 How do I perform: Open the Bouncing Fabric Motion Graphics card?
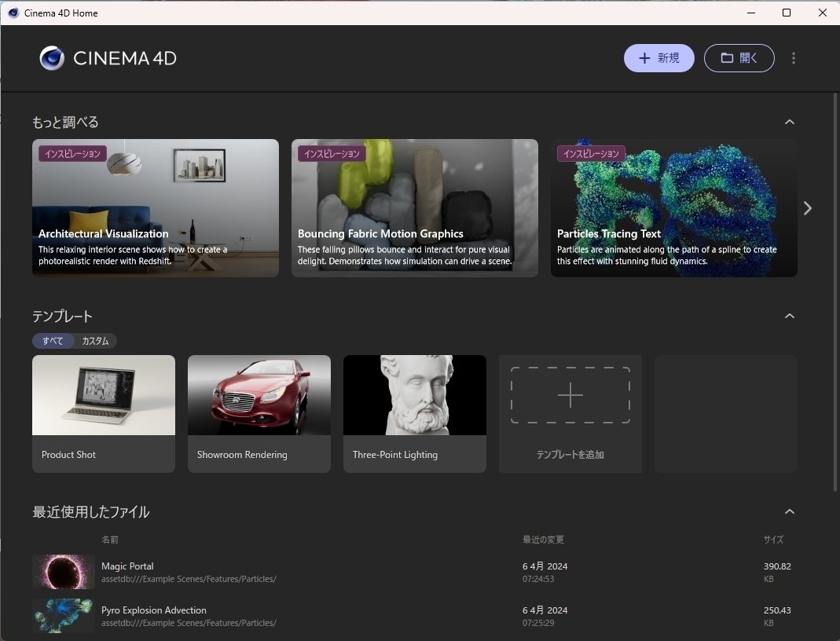point(415,208)
